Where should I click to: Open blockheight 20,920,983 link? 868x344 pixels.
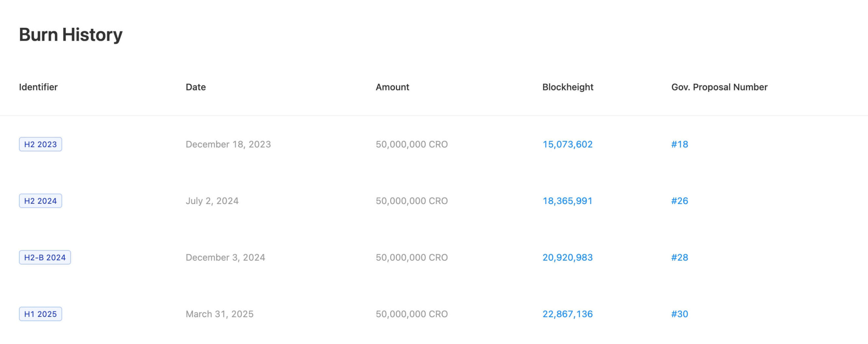point(567,258)
